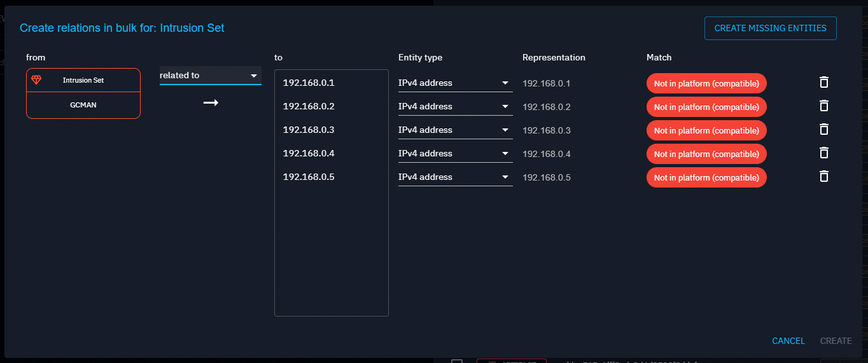Click the relation direction arrow icon
The width and height of the screenshot is (868, 363).
click(211, 103)
